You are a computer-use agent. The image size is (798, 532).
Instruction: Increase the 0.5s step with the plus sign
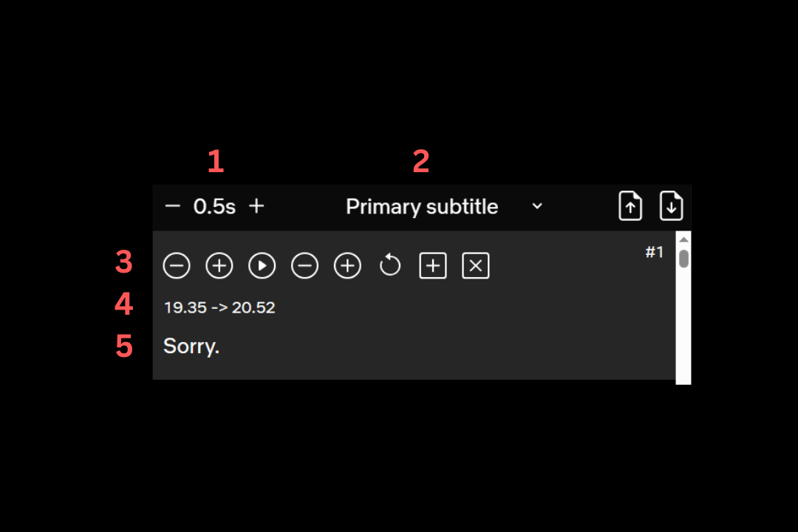tap(256, 206)
